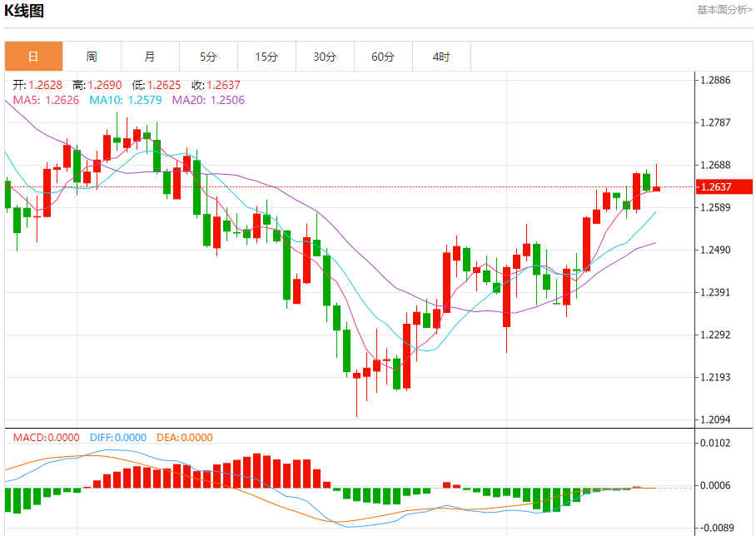
Task: Click the K线图 chart title
Action: (x=24, y=11)
